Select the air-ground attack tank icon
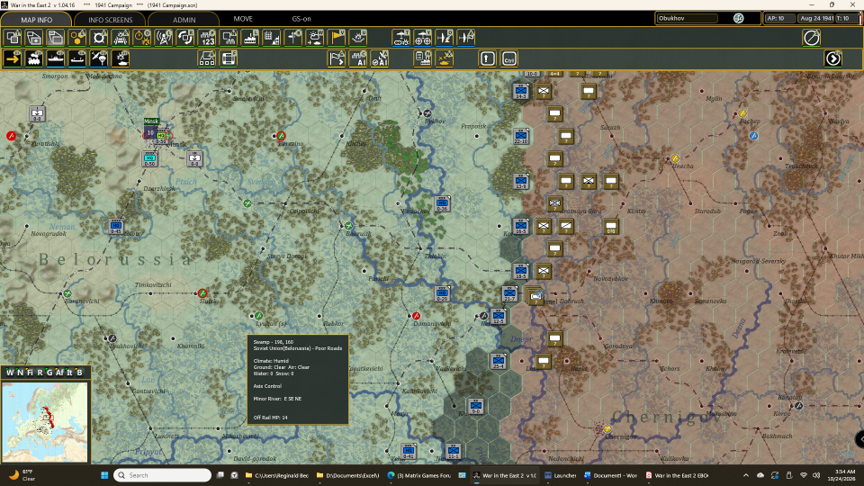 coord(121,58)
